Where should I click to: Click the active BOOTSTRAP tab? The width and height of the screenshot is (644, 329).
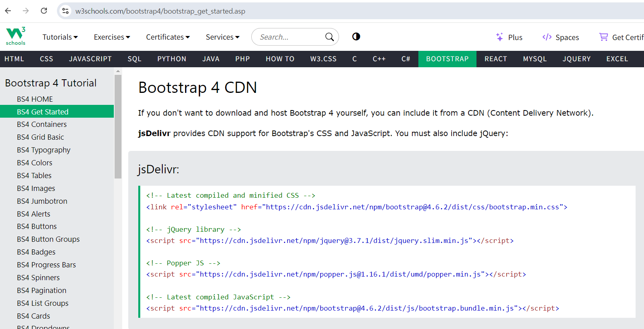(447, 59)
